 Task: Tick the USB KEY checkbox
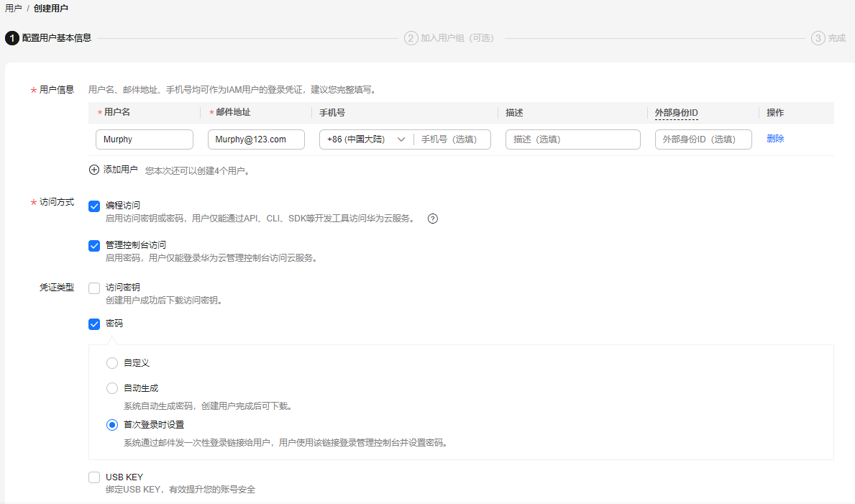(x=94, y=478)
